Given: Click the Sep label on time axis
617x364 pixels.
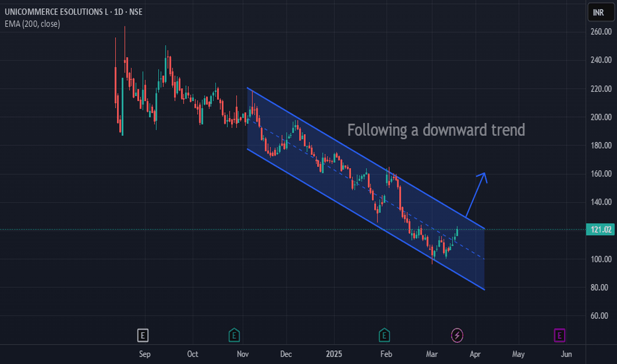Looking at the screenshot, I should pyautogui.click(x=145, y=354).
